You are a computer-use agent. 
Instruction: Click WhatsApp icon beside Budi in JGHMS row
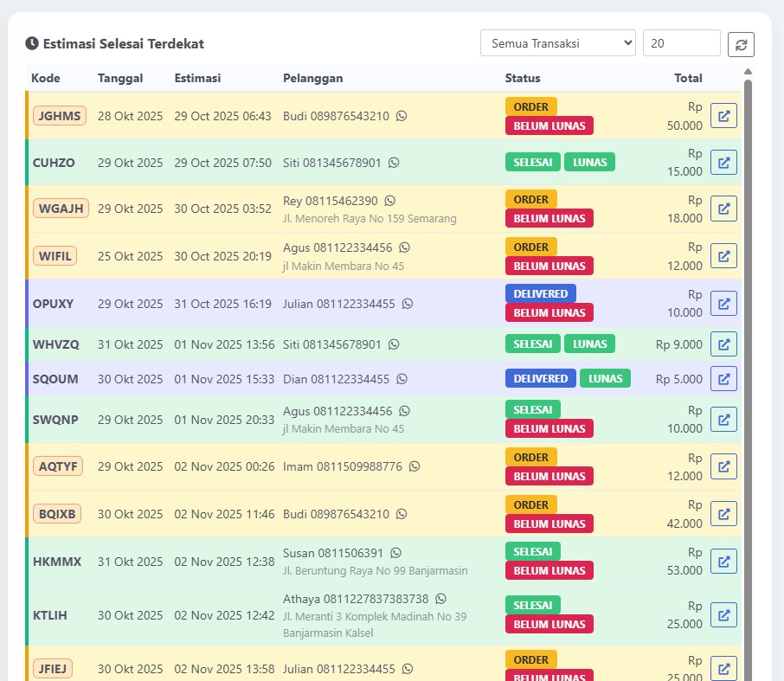pyautogui.click(x=402, y=116)
